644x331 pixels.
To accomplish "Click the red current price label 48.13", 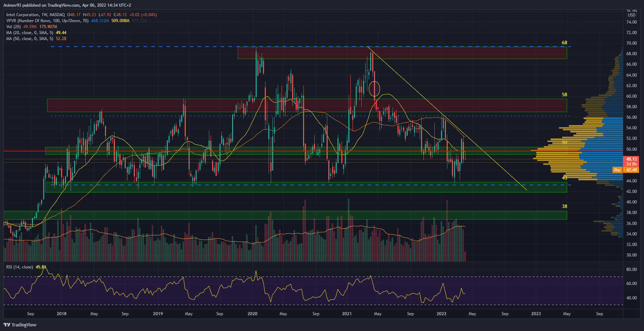I will (631, 159).
